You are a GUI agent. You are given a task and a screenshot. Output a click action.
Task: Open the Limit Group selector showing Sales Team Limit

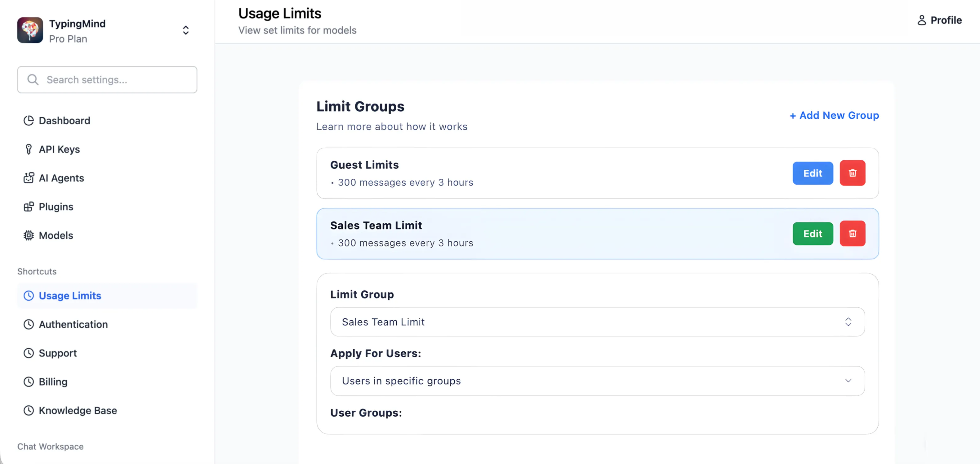pyautogui.click(x=597, y=322)
